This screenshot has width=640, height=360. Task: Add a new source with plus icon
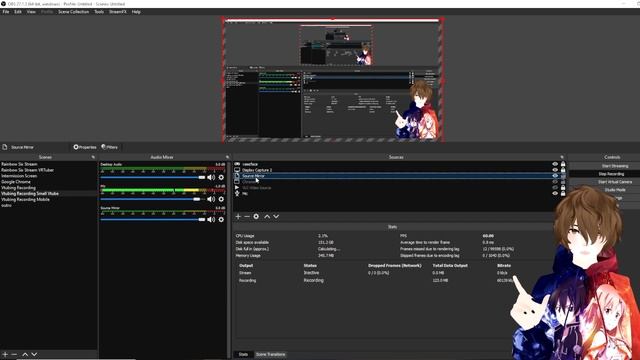pos(238,216)
